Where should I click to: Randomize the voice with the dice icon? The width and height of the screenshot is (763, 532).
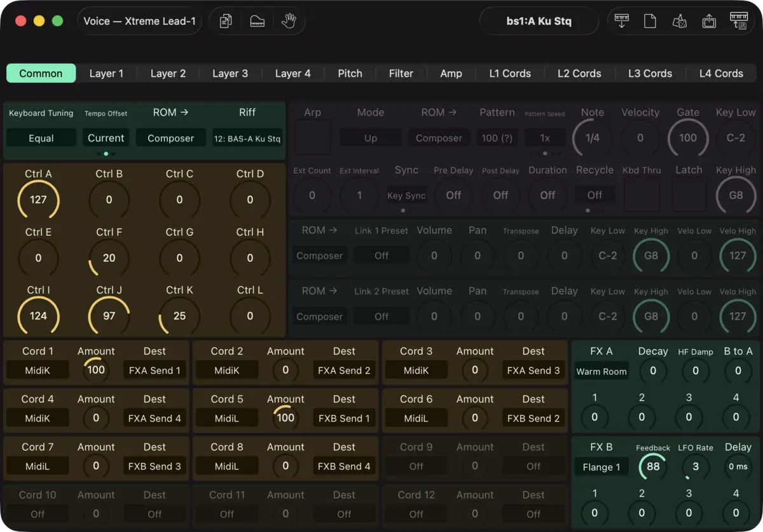pyautogui.click(x=679, y=21)
